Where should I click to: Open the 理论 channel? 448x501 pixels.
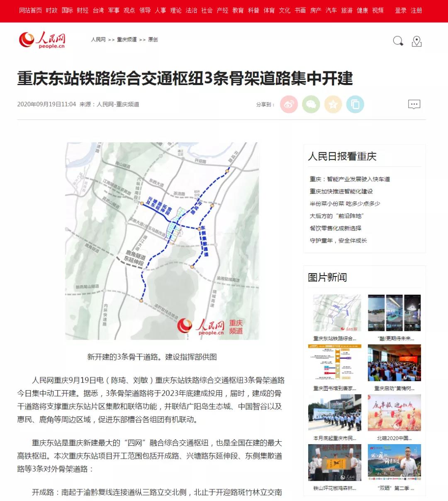[176, 10]
